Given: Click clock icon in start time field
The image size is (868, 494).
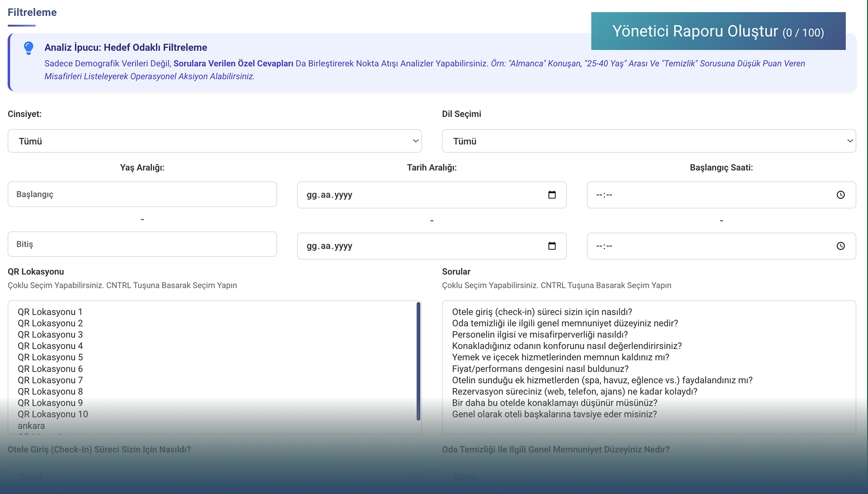Looking at the screenshot, I should click(x=841, y=195).
